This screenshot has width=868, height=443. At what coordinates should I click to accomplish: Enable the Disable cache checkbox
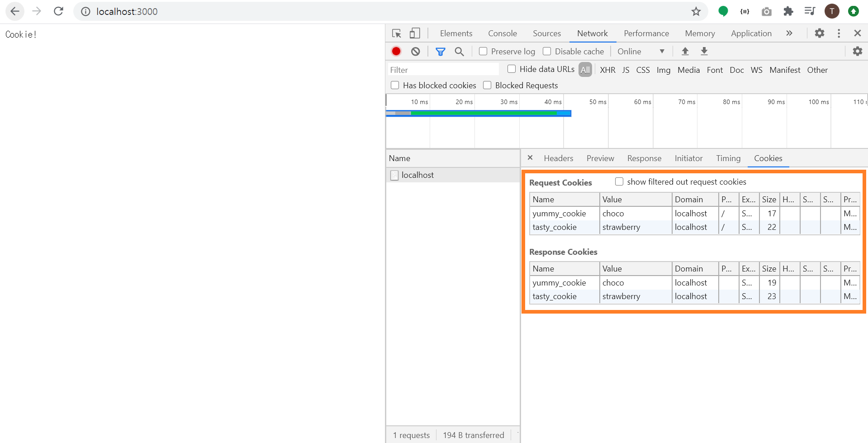[x=547, y=51]
